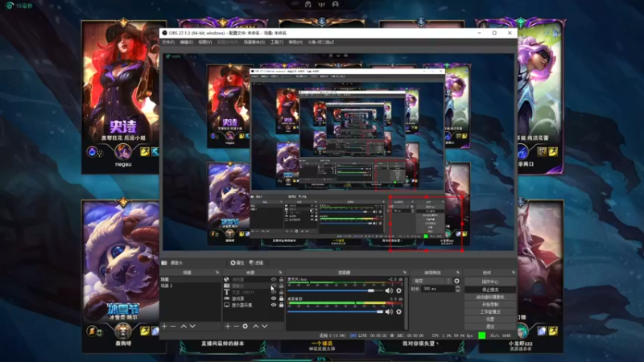Viewport: 644px width, 362px height.
Task: Select the browser source with globe icon
Action: tap(226, 279)
